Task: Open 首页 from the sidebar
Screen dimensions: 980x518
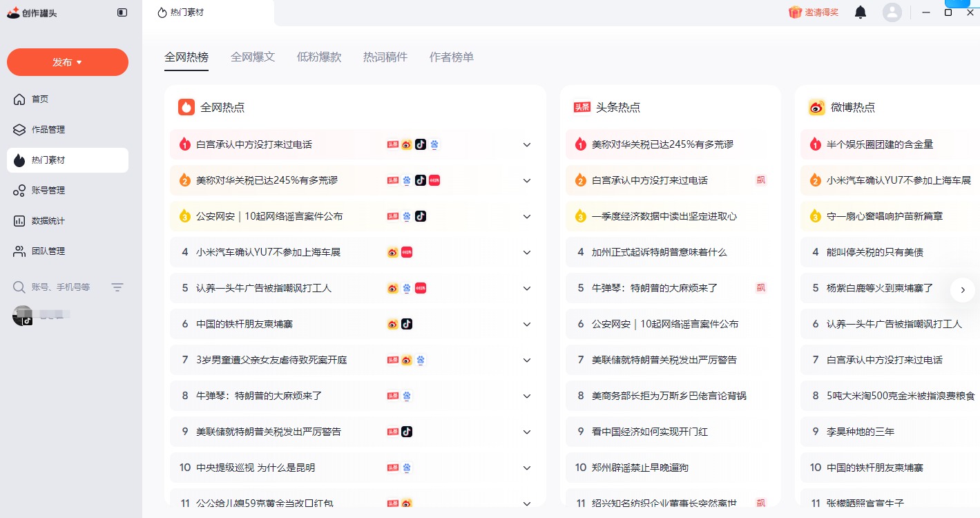Action: click(40, 99)
